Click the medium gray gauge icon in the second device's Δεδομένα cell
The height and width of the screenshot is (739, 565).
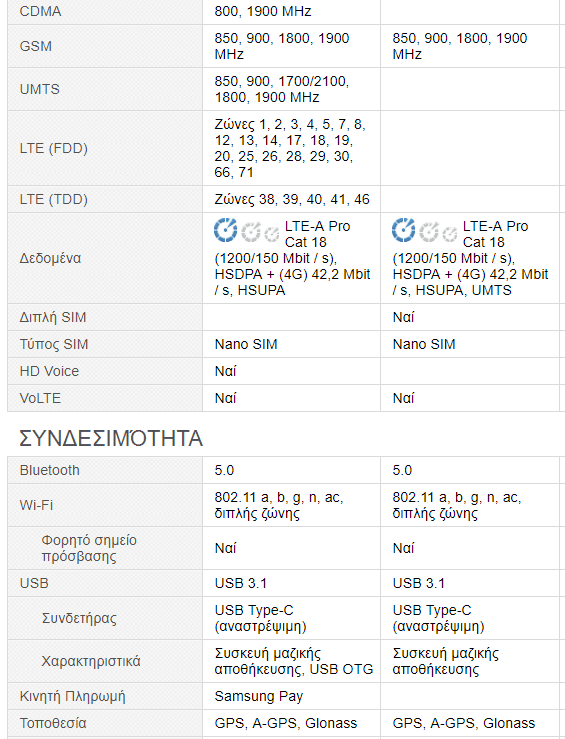[429, 231]
